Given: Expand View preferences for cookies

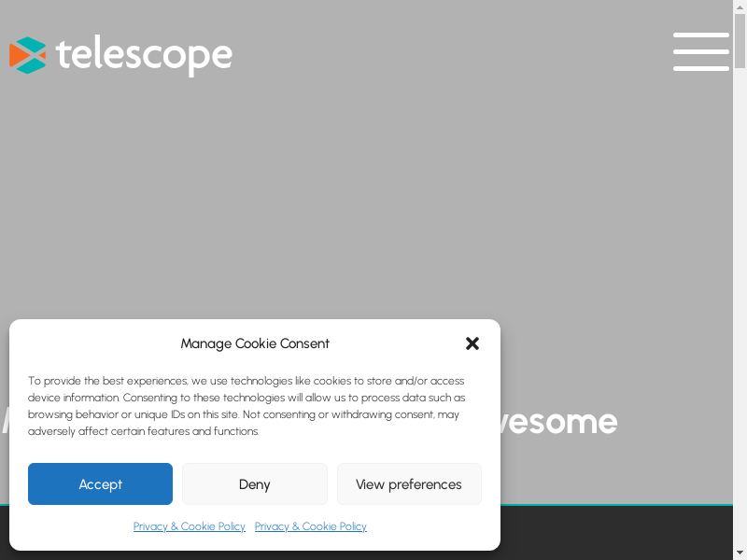Looking at the screenshot, I should click(x=409, y=483).
